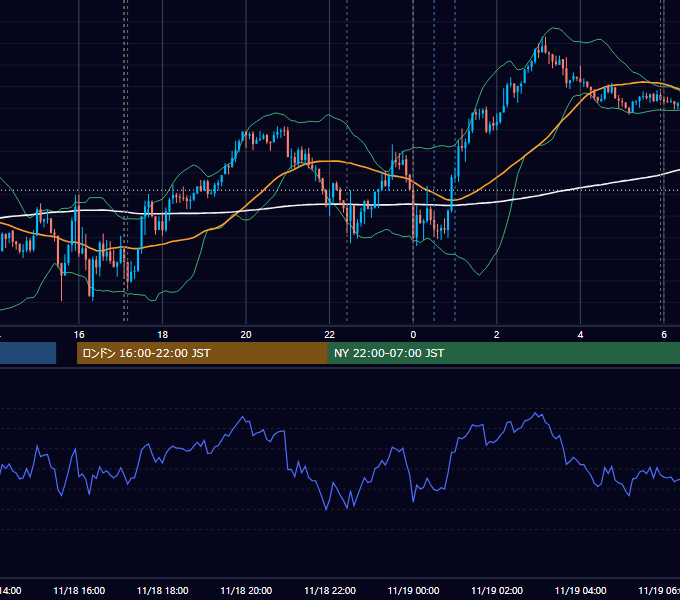Image resolution: width=680 pixels, height=600 pixels.
Task: Click the 0 hour label on price chart axis
Action: (x=413, y=335)
